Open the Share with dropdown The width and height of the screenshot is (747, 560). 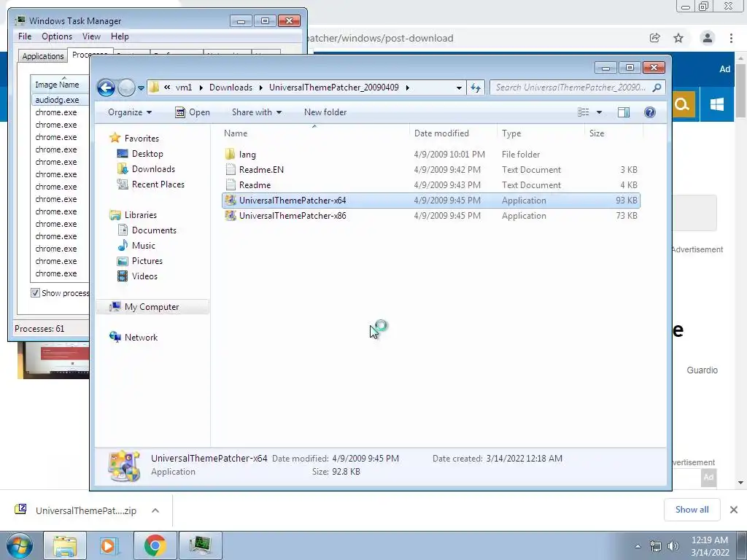click(x=256, y=112)
